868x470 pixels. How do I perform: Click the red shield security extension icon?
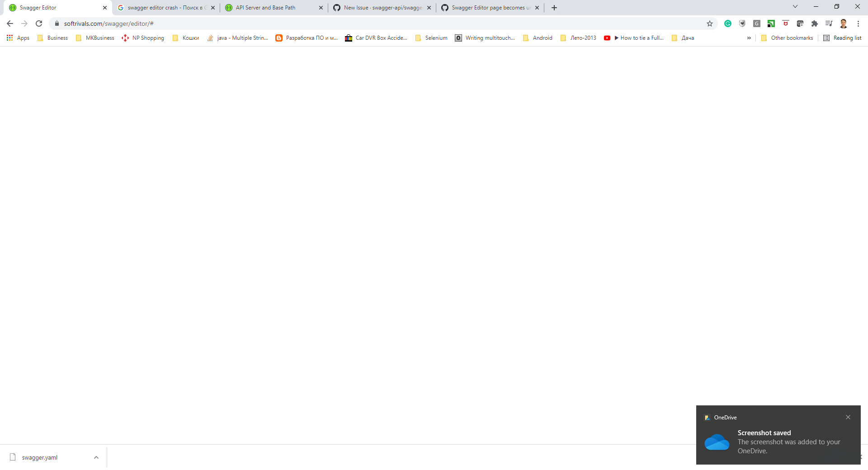[785, 23]
